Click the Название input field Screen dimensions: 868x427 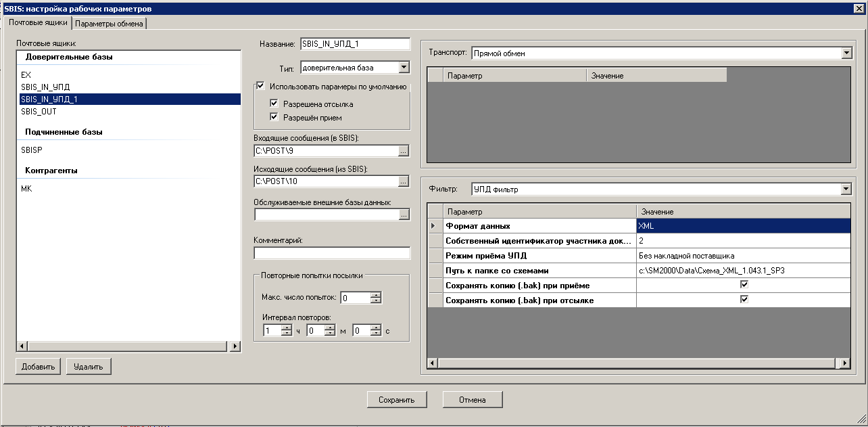click(355, 44)
